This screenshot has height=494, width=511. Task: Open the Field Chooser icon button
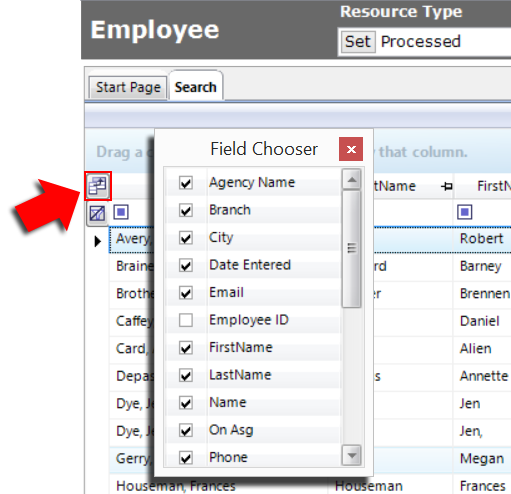pyautogui.click(x=97, y=186)
